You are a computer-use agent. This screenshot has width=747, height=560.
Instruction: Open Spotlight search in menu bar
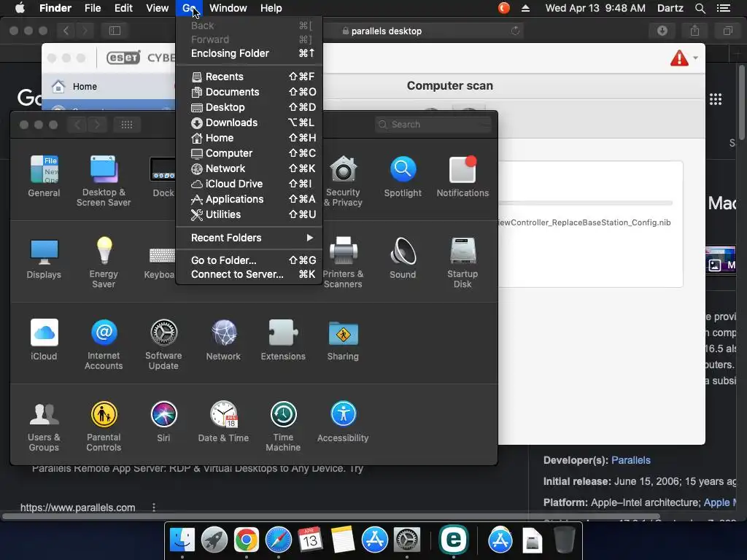[x=700, y=8]
